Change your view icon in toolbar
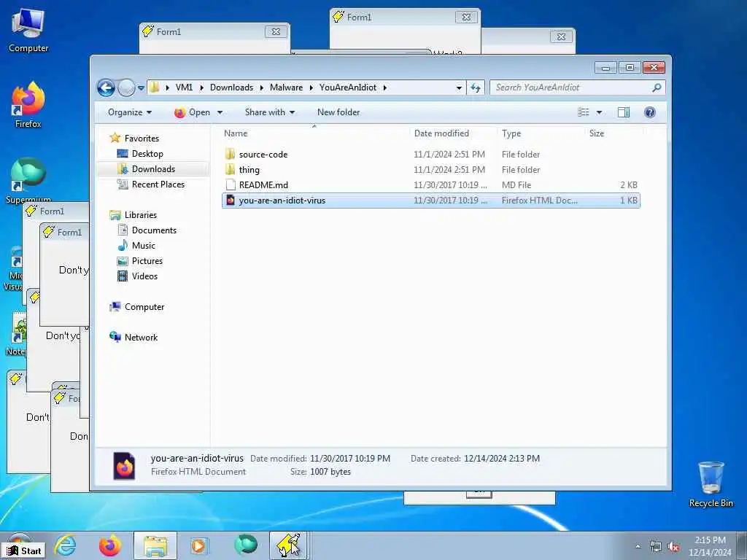 click(583, 112)
